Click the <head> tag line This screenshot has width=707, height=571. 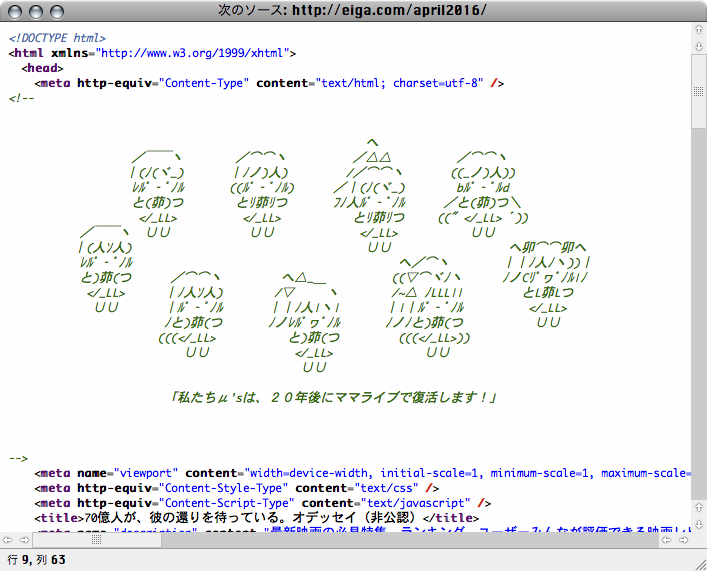(42, 68)
